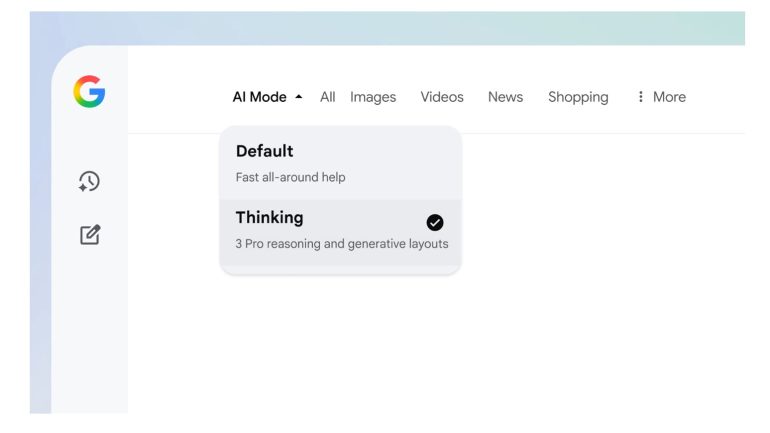Expand the More search filters label
The width and height of the screenshot is (770, 433).
pyautogui.click(x=669, y=97)
